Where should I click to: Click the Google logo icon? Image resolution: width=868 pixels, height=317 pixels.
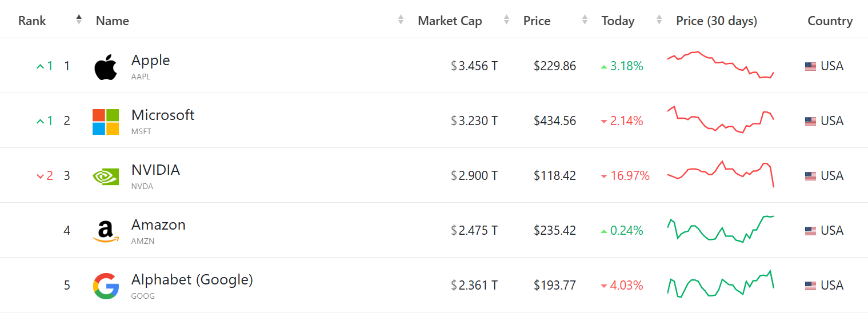pos(106,286)
